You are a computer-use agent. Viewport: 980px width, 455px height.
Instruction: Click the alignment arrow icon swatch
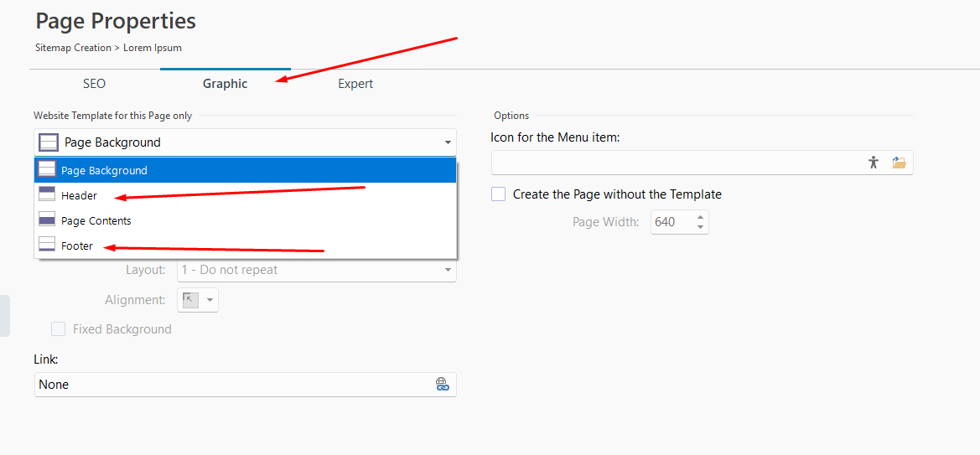click(x=190, y=300)
